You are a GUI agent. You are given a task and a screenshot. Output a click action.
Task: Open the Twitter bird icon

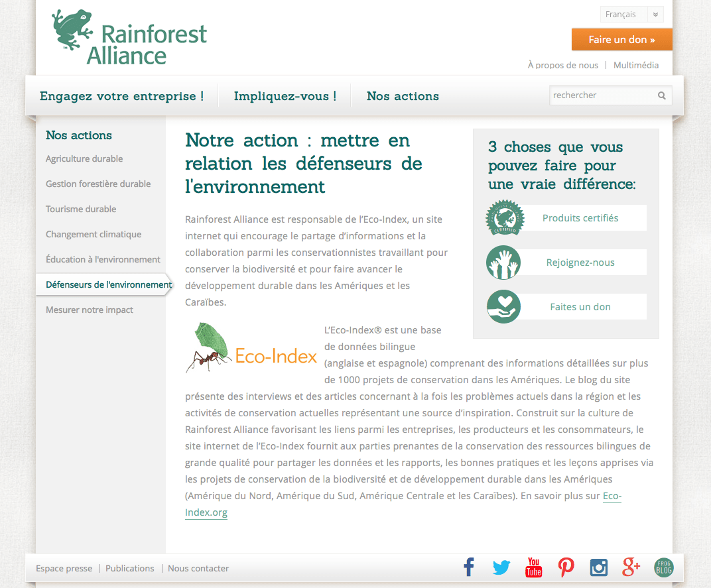[501, 567]
